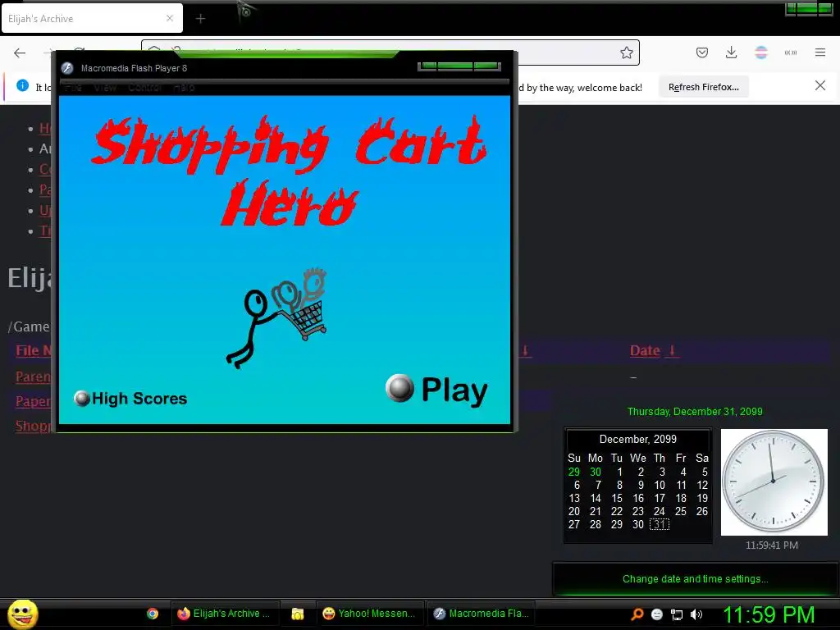
Task: Dismiss the Firefox notification bar
Action: [x=819, y=85]
